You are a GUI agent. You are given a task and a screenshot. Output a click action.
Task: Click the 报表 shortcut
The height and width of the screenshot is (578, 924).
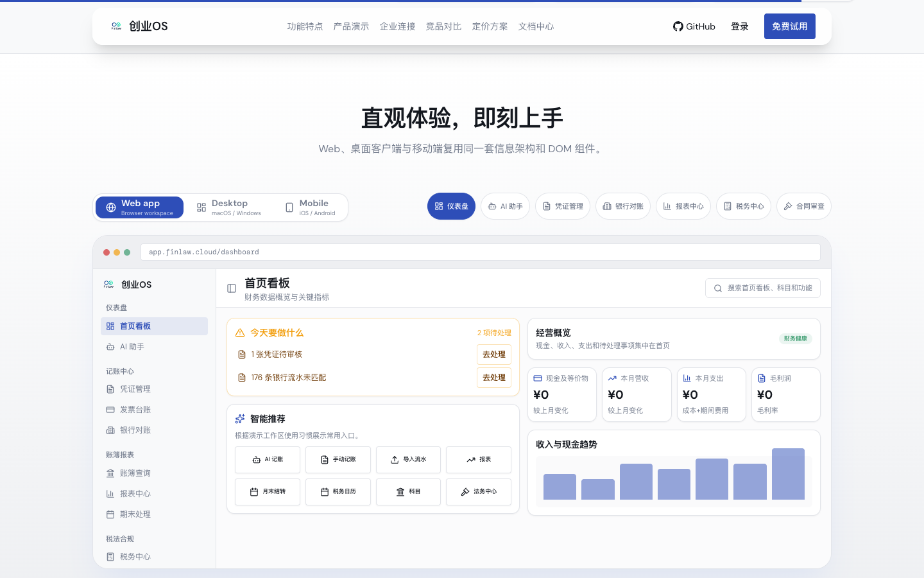479,460
